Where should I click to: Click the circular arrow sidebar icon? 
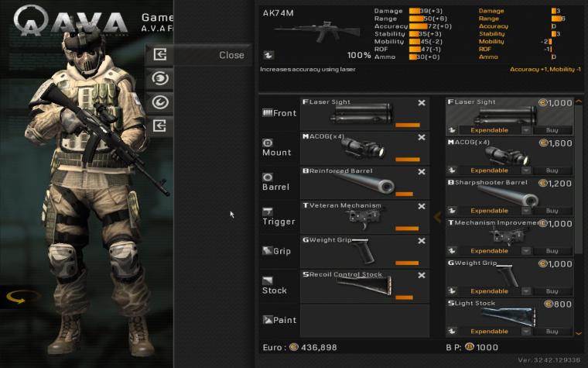(160, 102)
